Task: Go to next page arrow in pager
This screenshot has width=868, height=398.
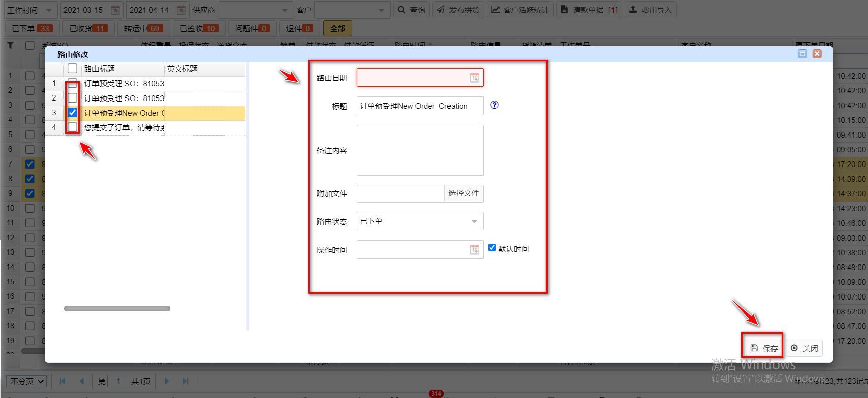Action: pos(166,381)
